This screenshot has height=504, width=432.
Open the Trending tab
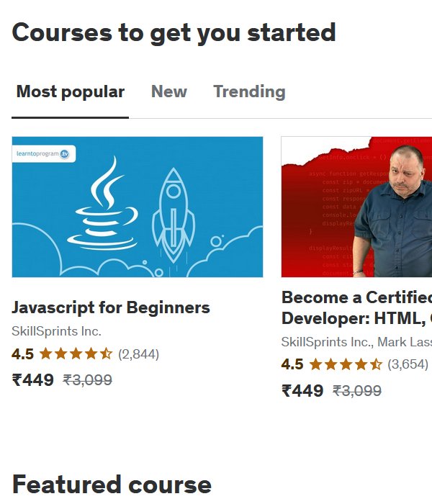tap(249, 91)
